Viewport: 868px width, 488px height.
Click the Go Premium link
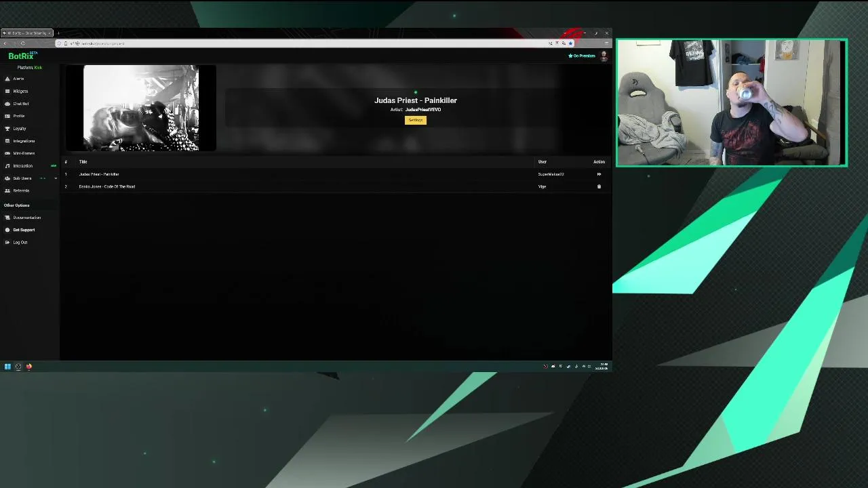582,56
